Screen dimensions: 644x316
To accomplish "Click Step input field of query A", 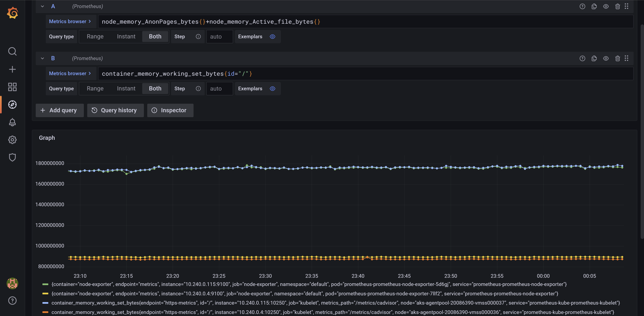I will point(219,37).
